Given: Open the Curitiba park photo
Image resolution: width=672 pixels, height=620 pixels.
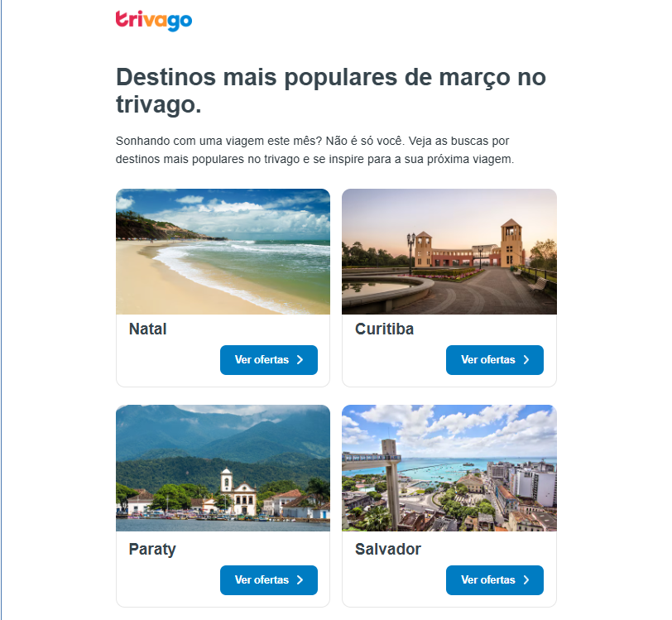Looking at the screenshot, I should [x=449, y=252].
